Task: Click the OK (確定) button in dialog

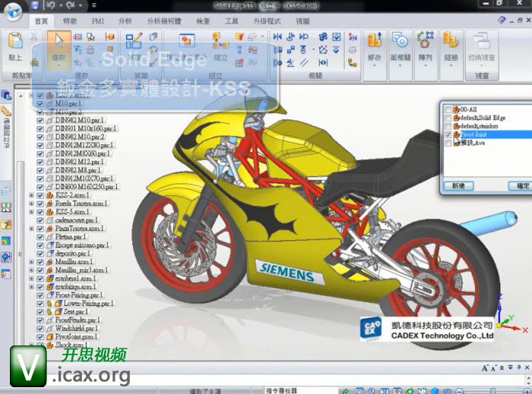Action: (521, 186)
